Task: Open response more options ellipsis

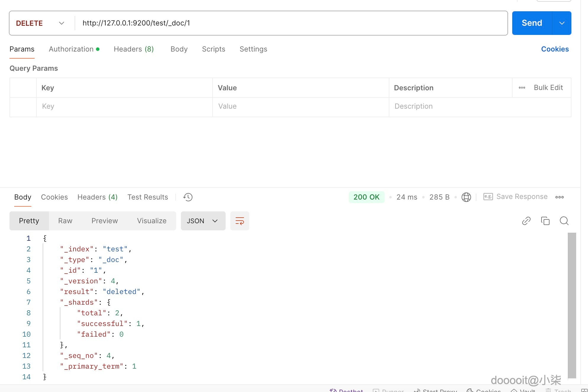Action: (559, 197)
